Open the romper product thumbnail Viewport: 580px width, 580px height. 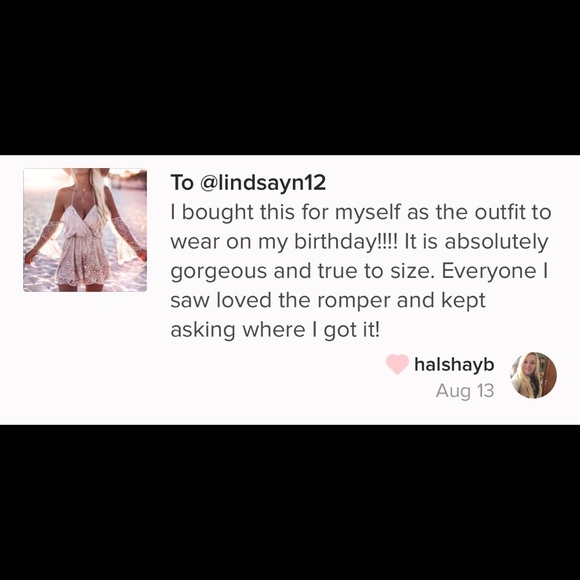[x=85, y=230]
